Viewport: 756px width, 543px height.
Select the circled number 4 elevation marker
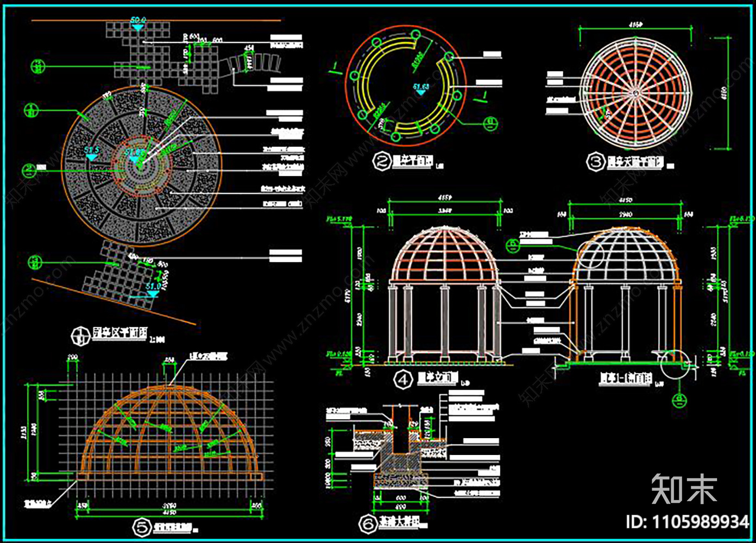click(x=403, y=380)
